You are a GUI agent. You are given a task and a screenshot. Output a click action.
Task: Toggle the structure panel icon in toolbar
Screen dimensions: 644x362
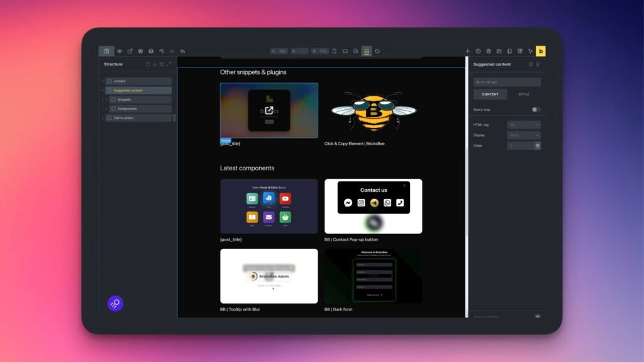[x=106, y=51]
